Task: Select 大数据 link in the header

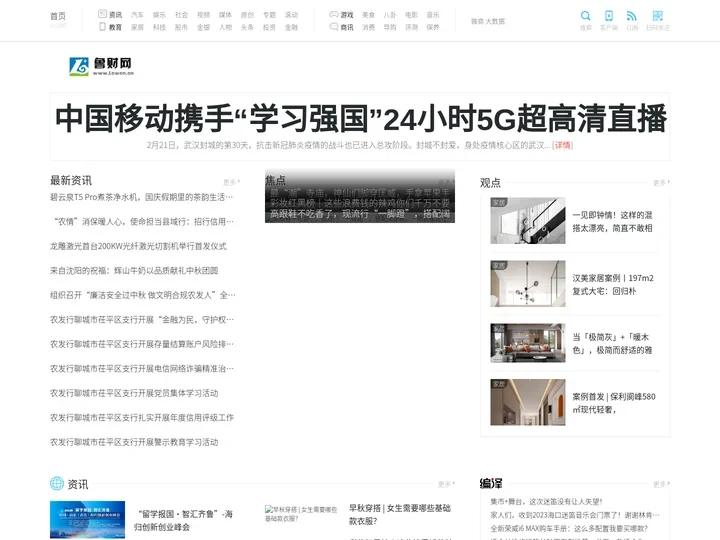Action: coord(495,21)
